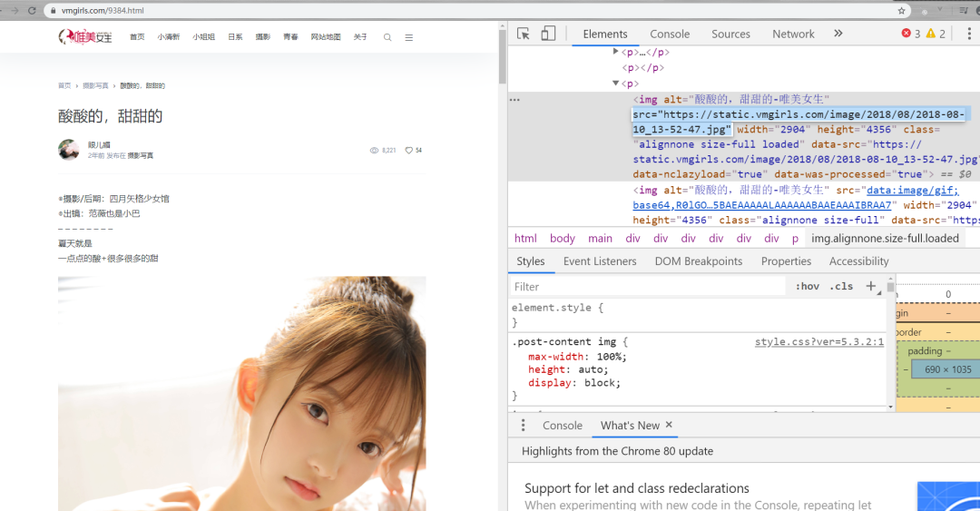Select main in the DOM breadcrumb
The height and width of the screenshot is (511, 980).
point(600,239)
